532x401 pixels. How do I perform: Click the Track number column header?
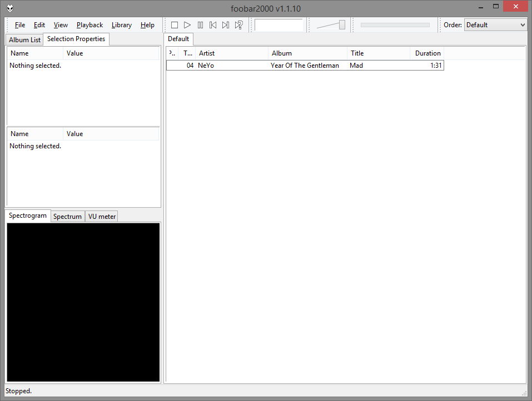tap(187, 53)
